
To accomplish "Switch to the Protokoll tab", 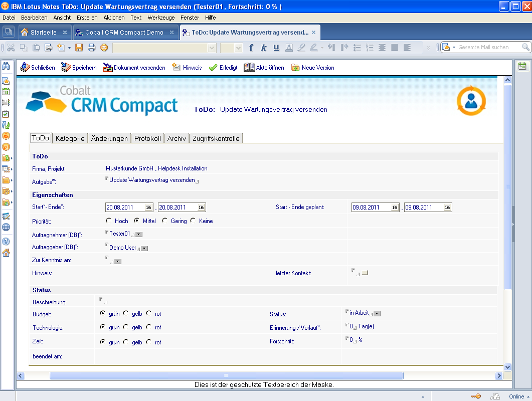I will coord(147,138).
